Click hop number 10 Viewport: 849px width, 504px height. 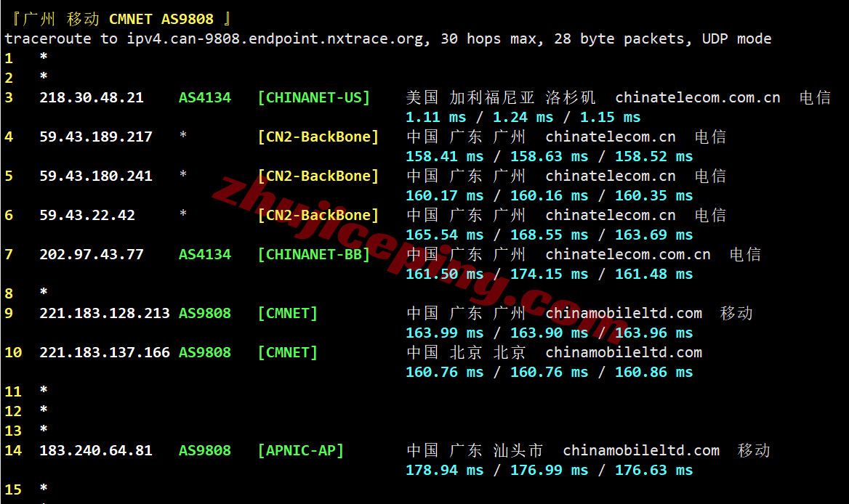tap(14, 353)
